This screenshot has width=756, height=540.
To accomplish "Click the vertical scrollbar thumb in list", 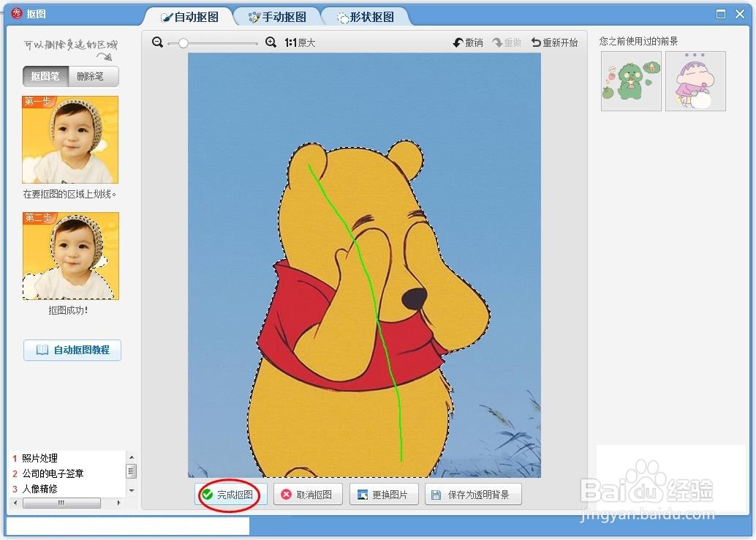I will pyautogui.click(x=132, y=471).
